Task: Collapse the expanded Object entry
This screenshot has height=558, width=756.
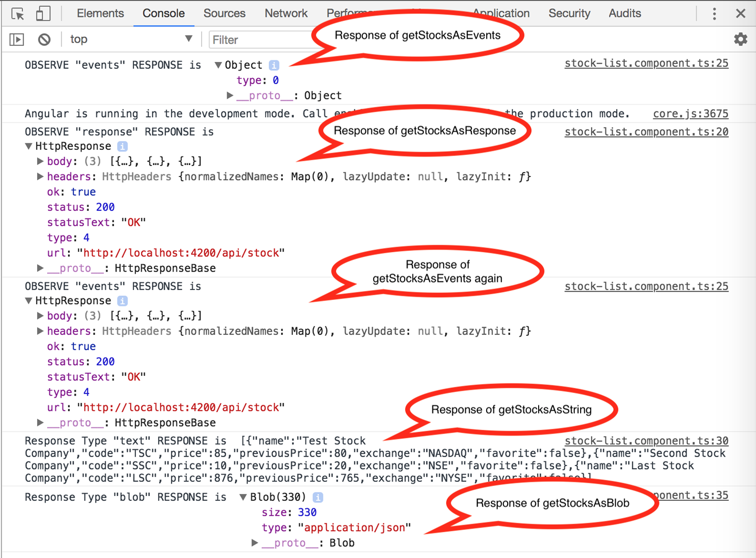Action: click(x=217, y=65)
